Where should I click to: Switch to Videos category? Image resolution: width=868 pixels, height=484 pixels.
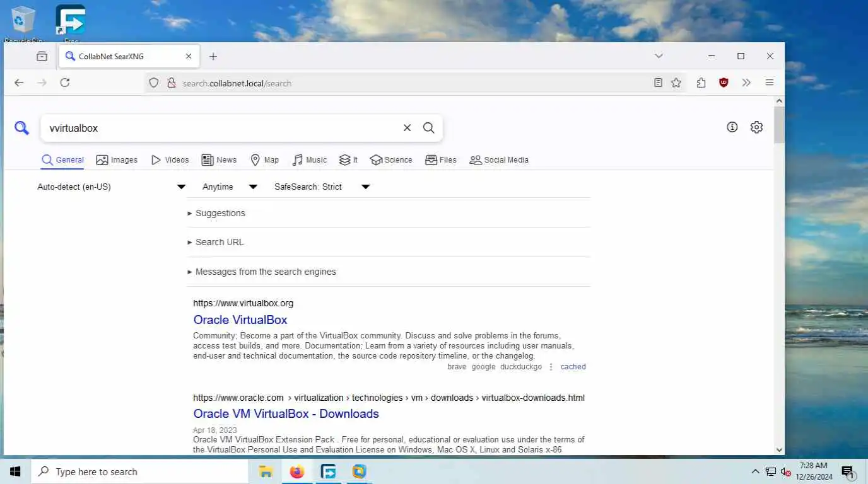pos(170,160)
